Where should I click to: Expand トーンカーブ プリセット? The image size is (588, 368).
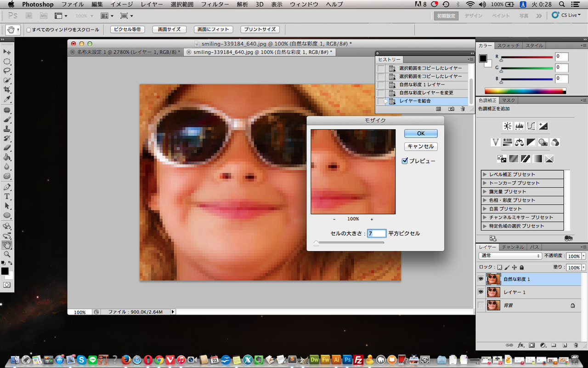[x=485, y=183]
